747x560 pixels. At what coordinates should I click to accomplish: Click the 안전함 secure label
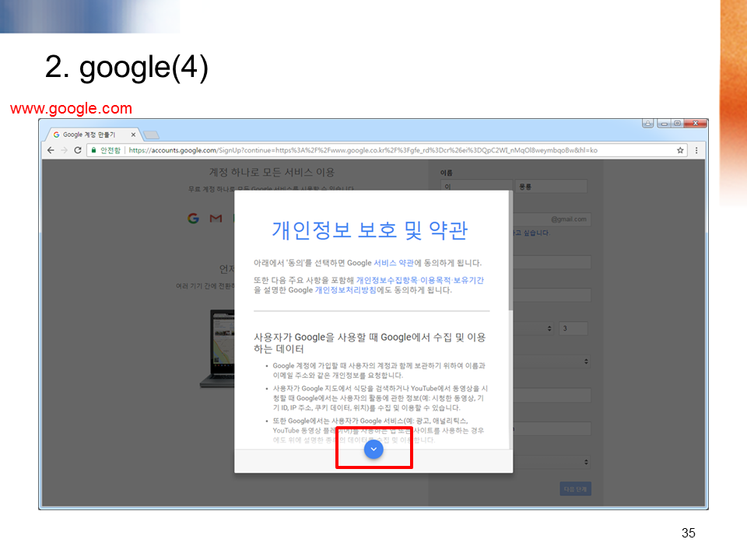(x=110, y=150)
